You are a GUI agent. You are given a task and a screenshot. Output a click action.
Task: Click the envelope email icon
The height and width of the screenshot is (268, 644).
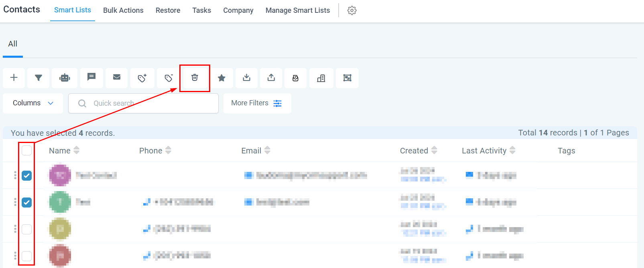[117, 77]
